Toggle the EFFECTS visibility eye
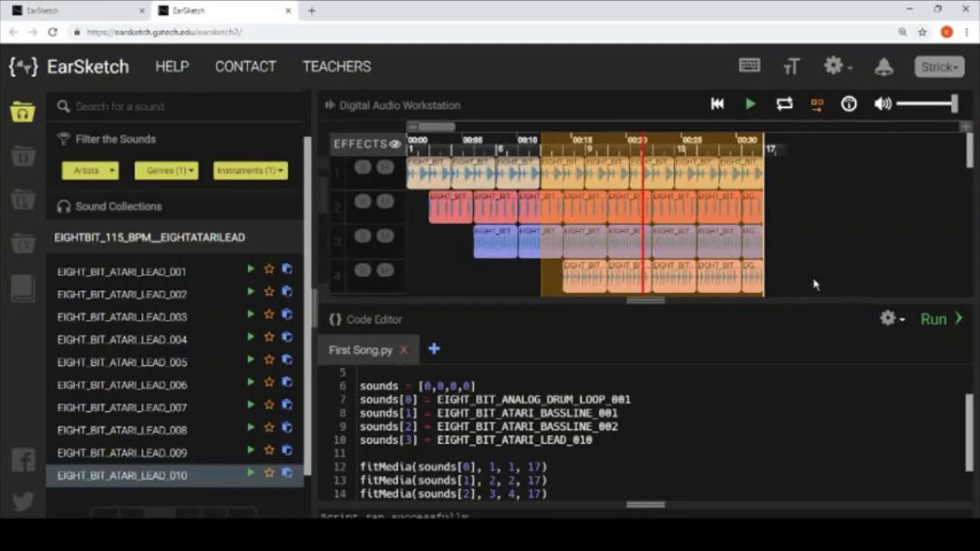The height and width of the screenshot is (551, 980). tap(395, 144)
